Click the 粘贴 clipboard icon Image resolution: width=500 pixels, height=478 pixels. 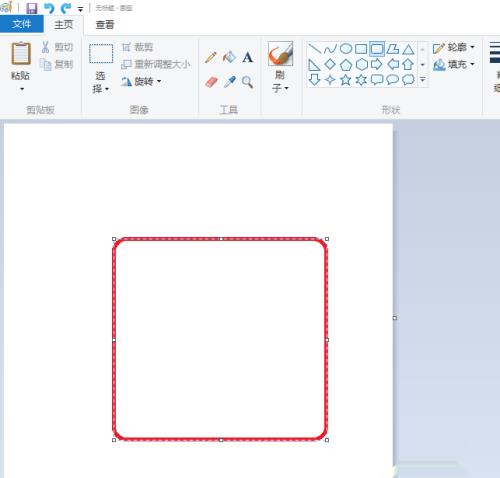point(21,53)
